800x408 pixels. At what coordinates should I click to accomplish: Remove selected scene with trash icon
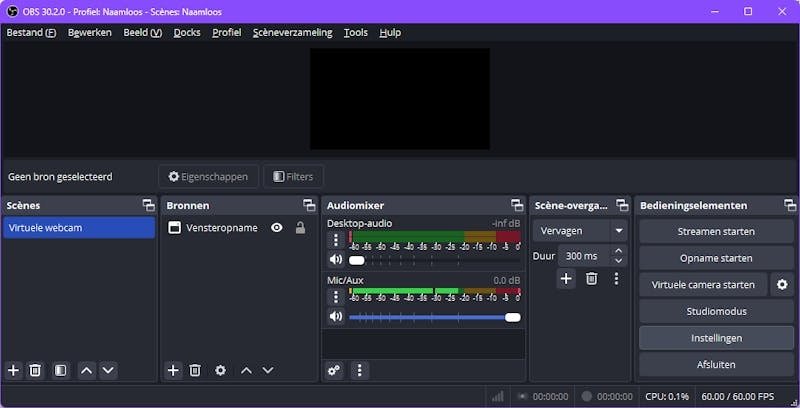pyautogui.click(x=35, y=370)
